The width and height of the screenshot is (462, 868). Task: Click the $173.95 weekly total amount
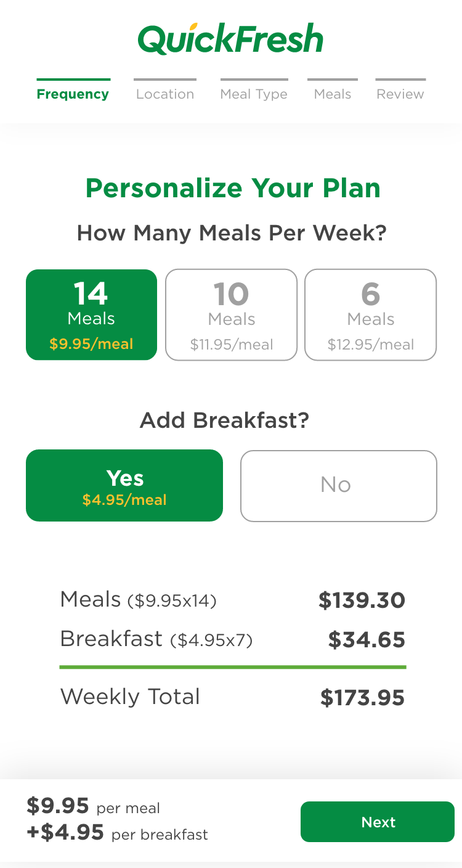coord(362,698)
